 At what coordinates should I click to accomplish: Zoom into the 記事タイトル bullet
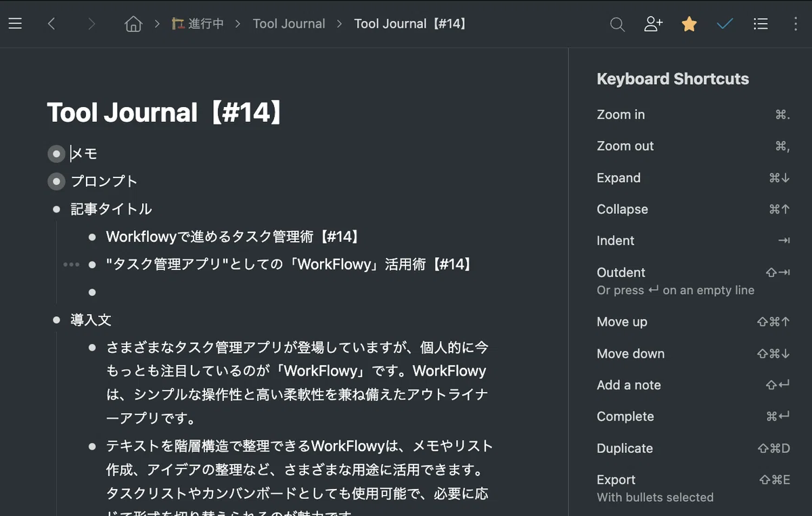pyautogui.click(x=56, y=209)
